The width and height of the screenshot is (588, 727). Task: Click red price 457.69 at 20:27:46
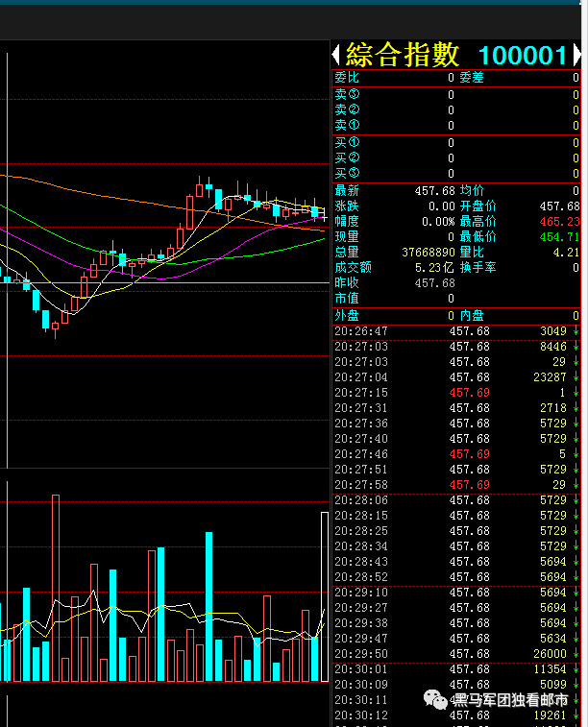click(x=469, y=454)
